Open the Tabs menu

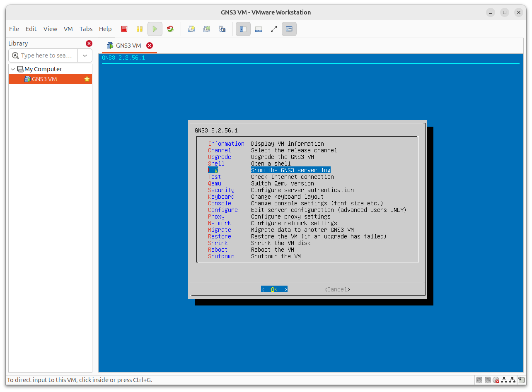(x=86, y=29)
